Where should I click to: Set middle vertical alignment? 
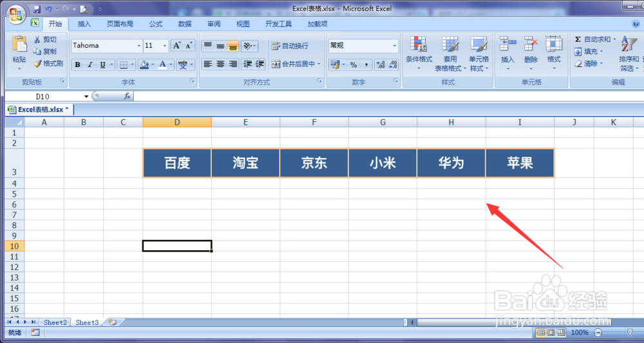[220, 46]
